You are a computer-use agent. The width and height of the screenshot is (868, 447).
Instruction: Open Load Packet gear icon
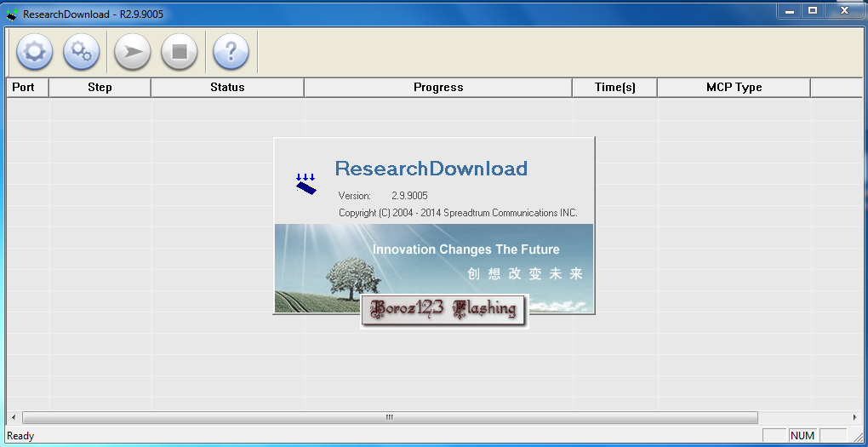[x=35, y=52]
